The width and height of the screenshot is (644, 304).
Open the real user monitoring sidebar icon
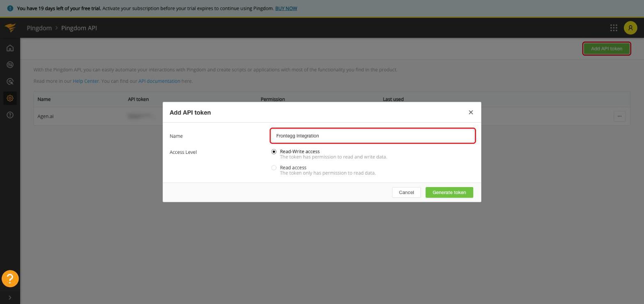coord(10,82)
